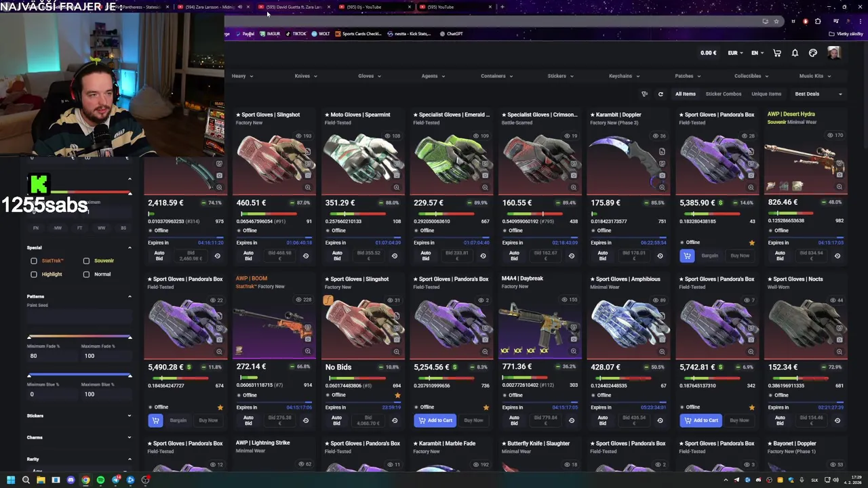The width and height of the screenshot is (868, 488).
Task: Expand the Charms filter section
Action: coord(79,437)
